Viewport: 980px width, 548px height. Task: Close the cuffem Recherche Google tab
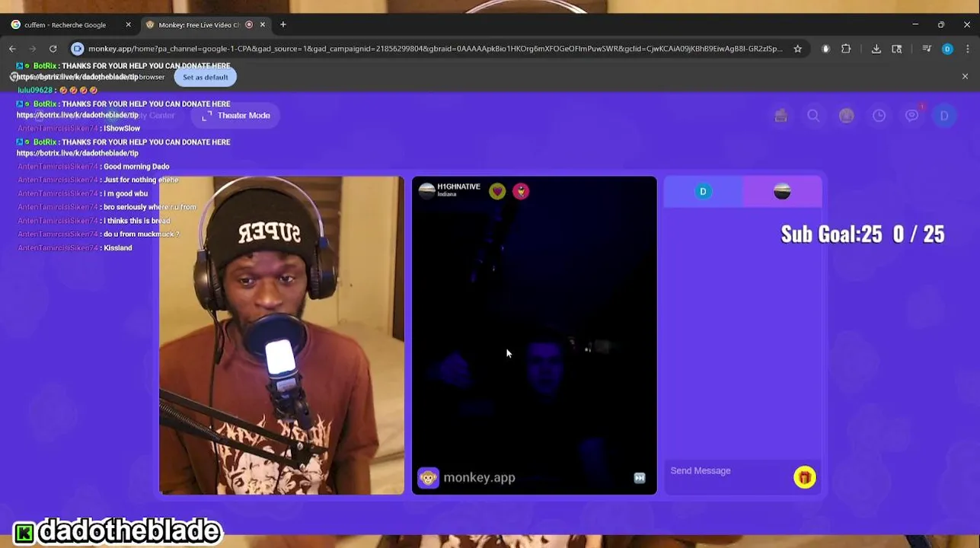[128, 25]
